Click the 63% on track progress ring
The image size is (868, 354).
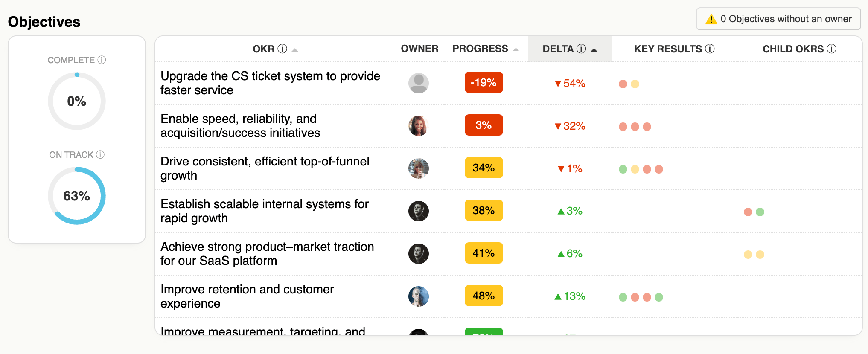point(77,196)
